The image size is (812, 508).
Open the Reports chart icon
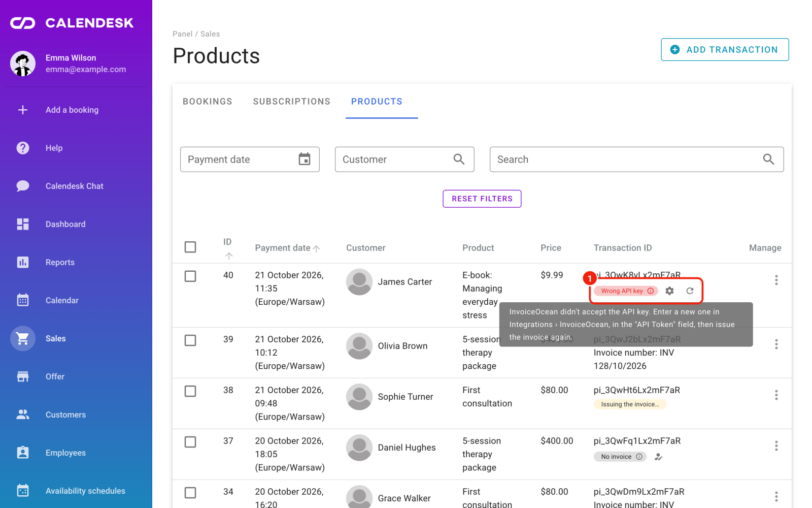(23, 262)
